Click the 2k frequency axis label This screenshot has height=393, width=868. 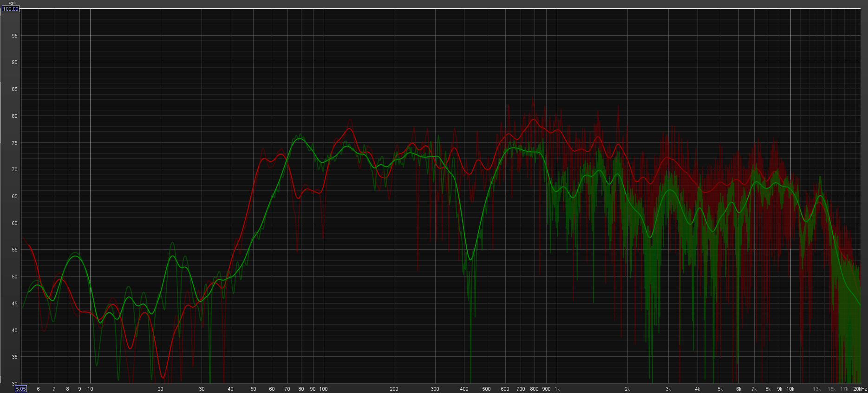coord(627,389)
